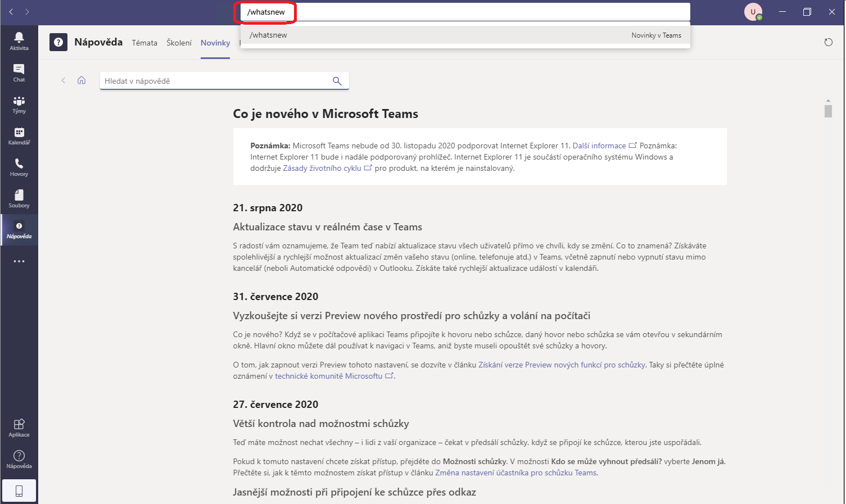This screenshot has width=846, height=504.
Task: Open the Zásady životního cyklu link
Action: click(x=327, y=168)
